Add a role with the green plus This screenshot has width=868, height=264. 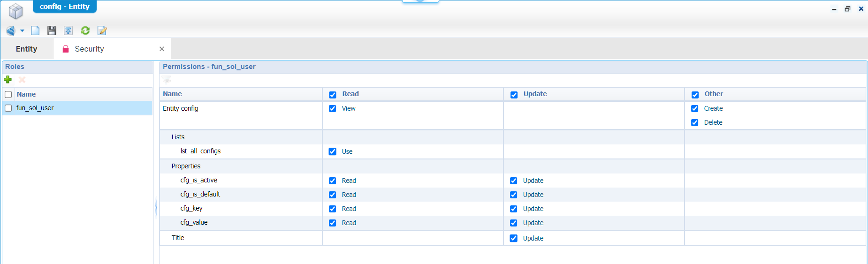8,80
